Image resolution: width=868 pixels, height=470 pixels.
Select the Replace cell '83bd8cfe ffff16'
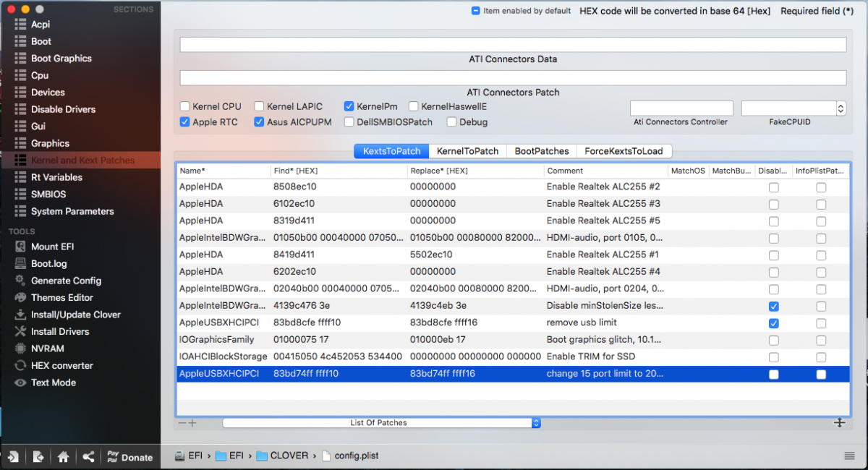tap(443, 322)
